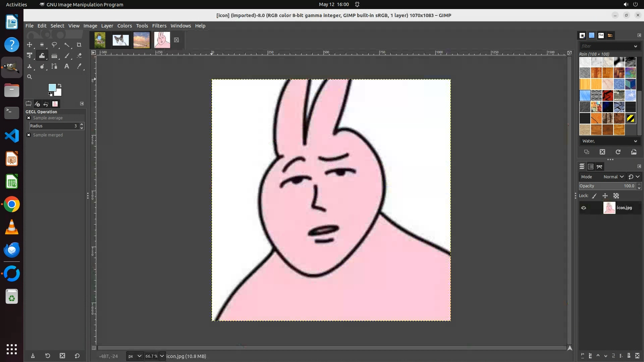Open the Filters menu

[x=159, y=26]
